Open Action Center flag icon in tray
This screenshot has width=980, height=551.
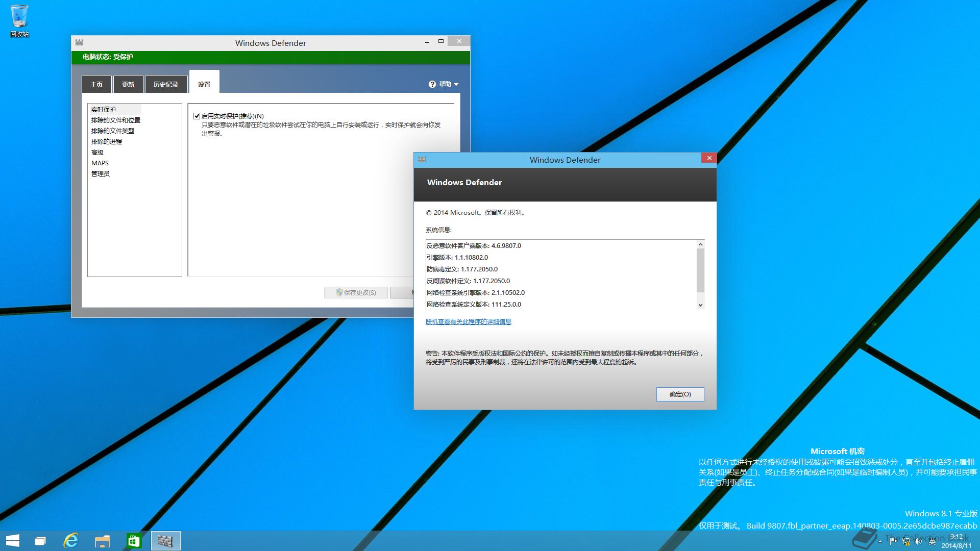[893, 541]
